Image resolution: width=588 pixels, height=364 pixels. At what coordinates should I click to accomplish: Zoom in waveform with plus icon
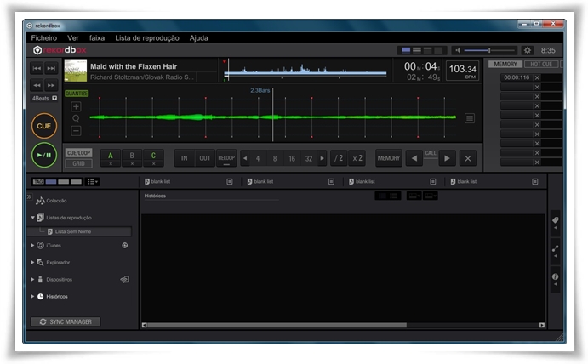[76, 107]
